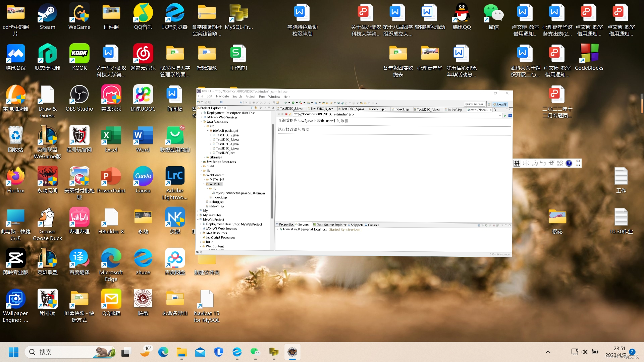644x362 pixels.
Task: Open the URL history dropdown arrow
Action: coord(500,116)
